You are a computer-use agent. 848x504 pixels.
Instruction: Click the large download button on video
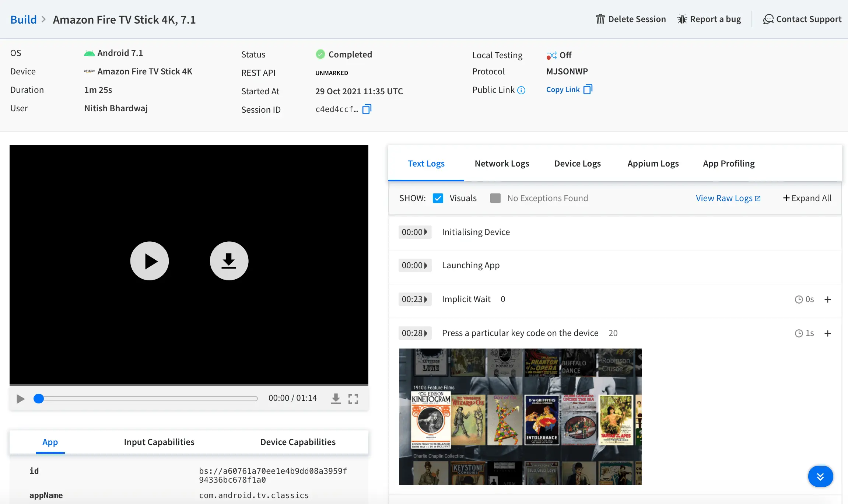click(229, 261)
